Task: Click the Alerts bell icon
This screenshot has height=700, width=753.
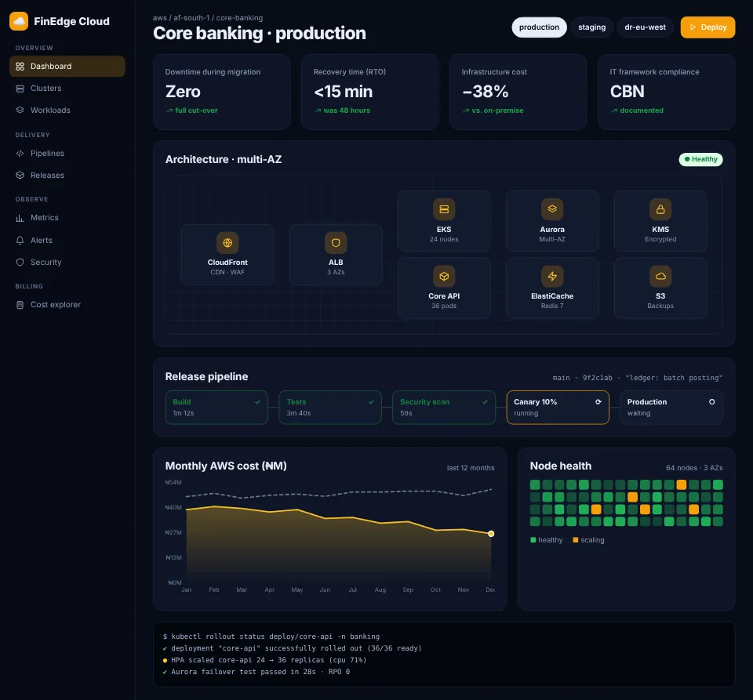Action: 20,240
